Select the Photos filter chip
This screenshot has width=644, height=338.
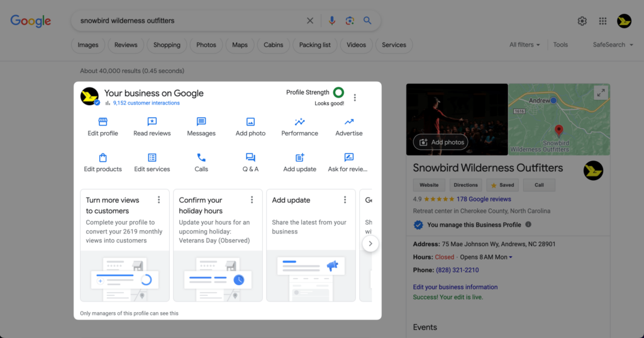point(206,45)
